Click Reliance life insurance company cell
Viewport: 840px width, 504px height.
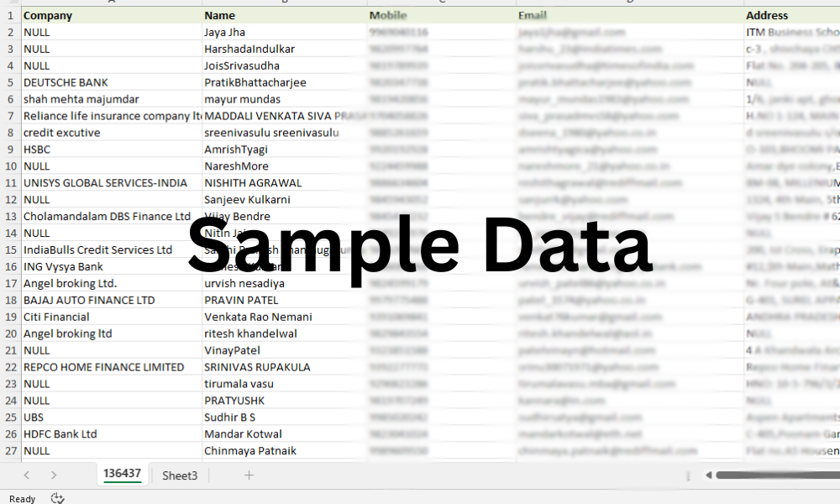[112, 116]
